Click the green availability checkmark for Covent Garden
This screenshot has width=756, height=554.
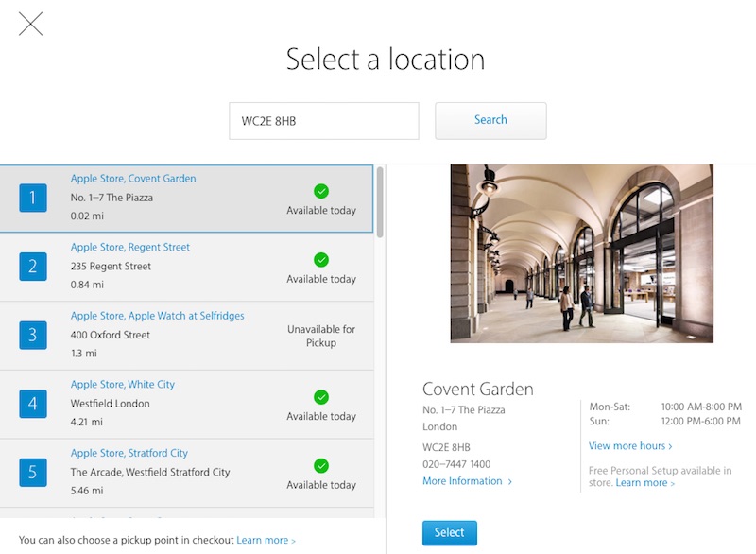pos(321,191)
